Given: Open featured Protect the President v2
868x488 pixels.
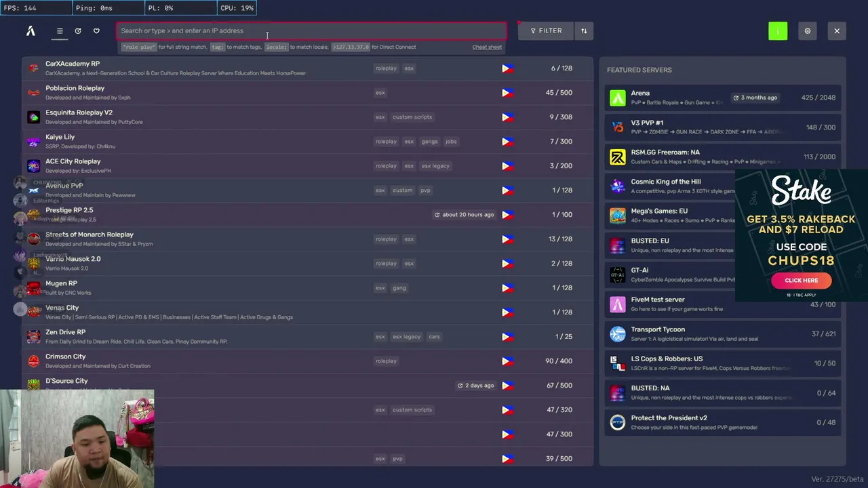Looking at the screenshot, I should (x=723, y=422).
